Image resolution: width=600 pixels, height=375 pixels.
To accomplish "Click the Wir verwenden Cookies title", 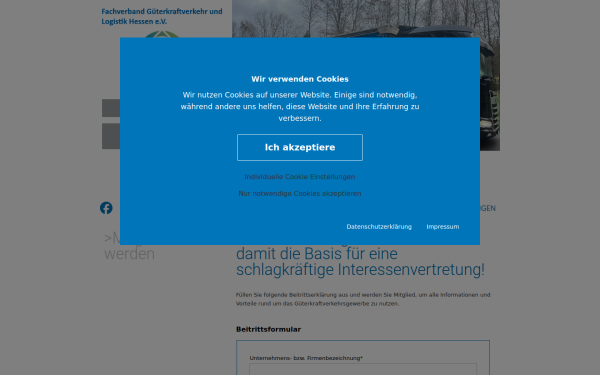I will (x=300, y=79).
